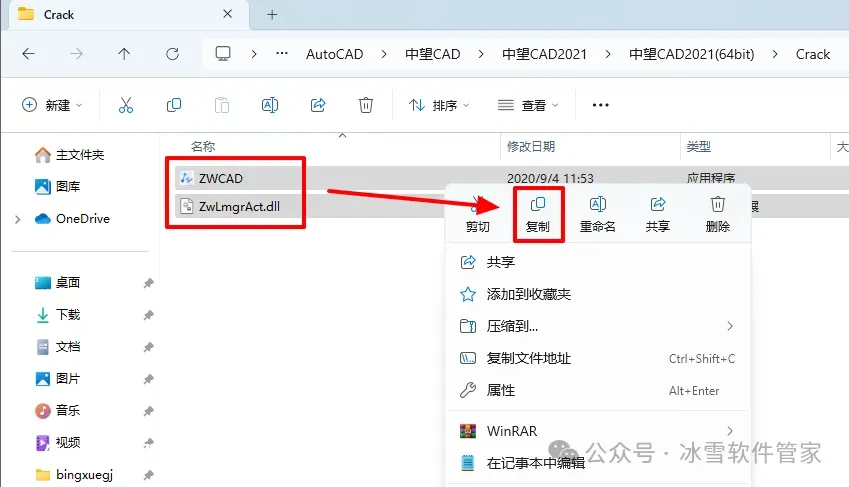Image resolution: width=849 pixels, height=487 pixels.
Task: Click 重命名 in context menu
Action: 598,215
